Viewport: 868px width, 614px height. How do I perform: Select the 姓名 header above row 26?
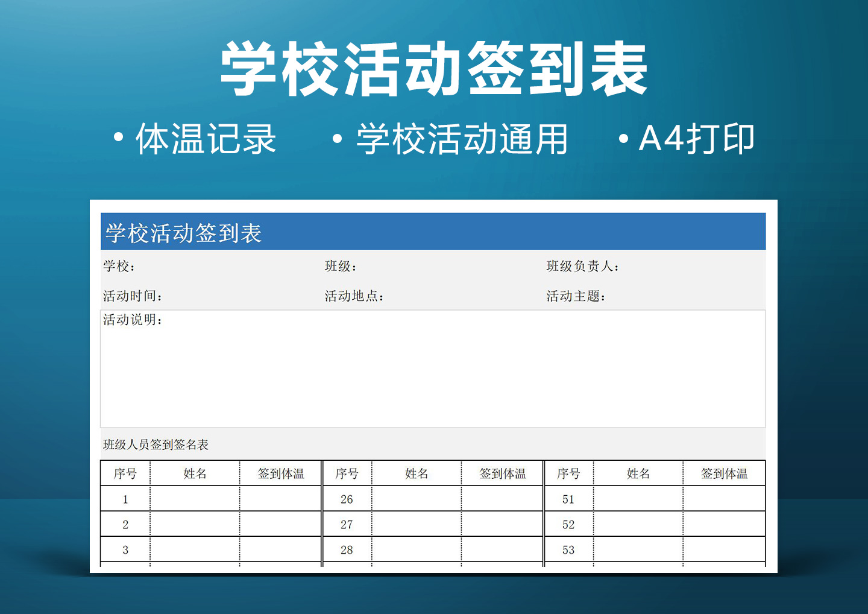417,473
